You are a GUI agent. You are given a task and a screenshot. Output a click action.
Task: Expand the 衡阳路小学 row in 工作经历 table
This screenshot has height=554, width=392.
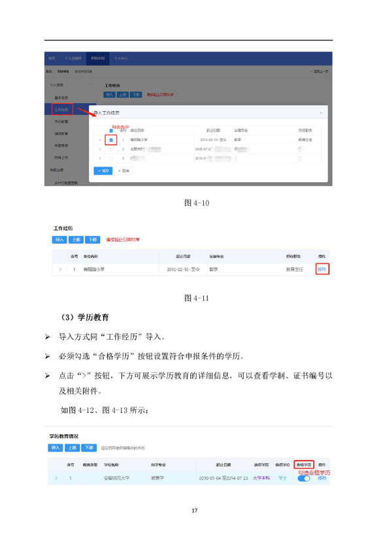tap(60, 269)
